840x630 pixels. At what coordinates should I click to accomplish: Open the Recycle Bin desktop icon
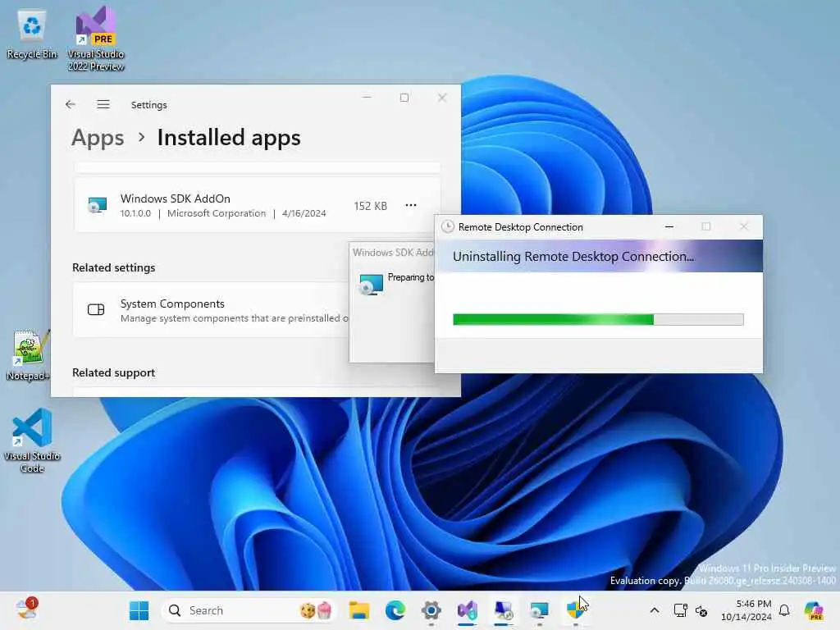(x=32, y=34)
